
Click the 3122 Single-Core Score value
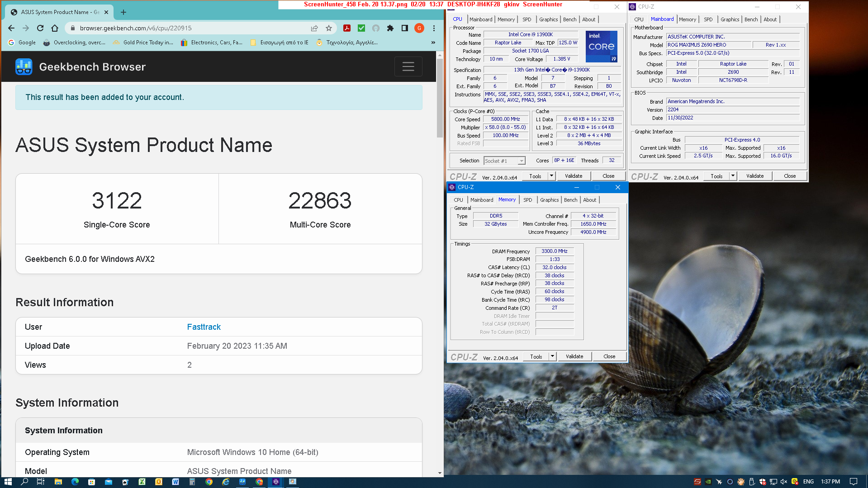pos(117,200)
